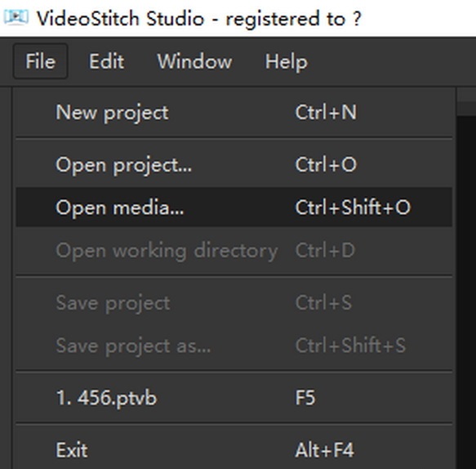The height and width of the screenshot is (469, 476).
Task: Click the disabled Save project as... item
Action: coord(234,346)
